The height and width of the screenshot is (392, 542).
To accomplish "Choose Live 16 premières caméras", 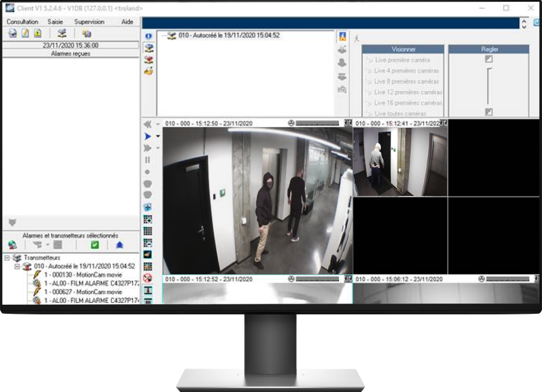I will pos(408,103).
